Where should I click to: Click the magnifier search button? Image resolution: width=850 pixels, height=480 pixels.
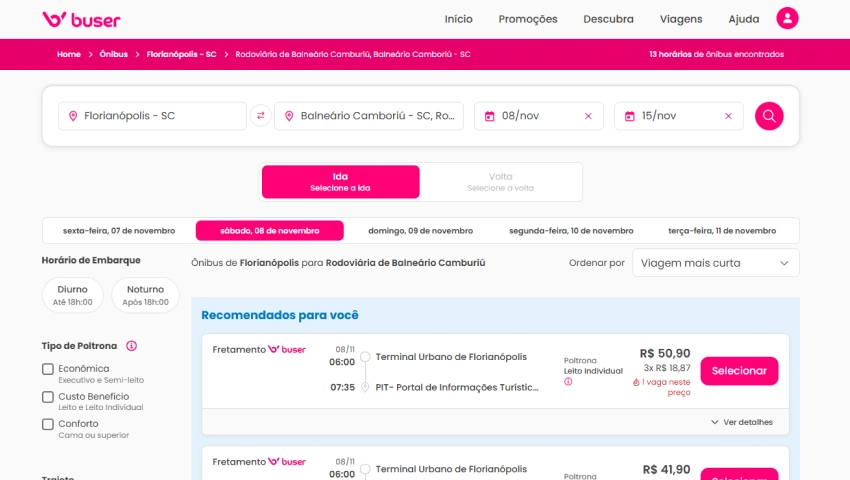tap(769, 116)
